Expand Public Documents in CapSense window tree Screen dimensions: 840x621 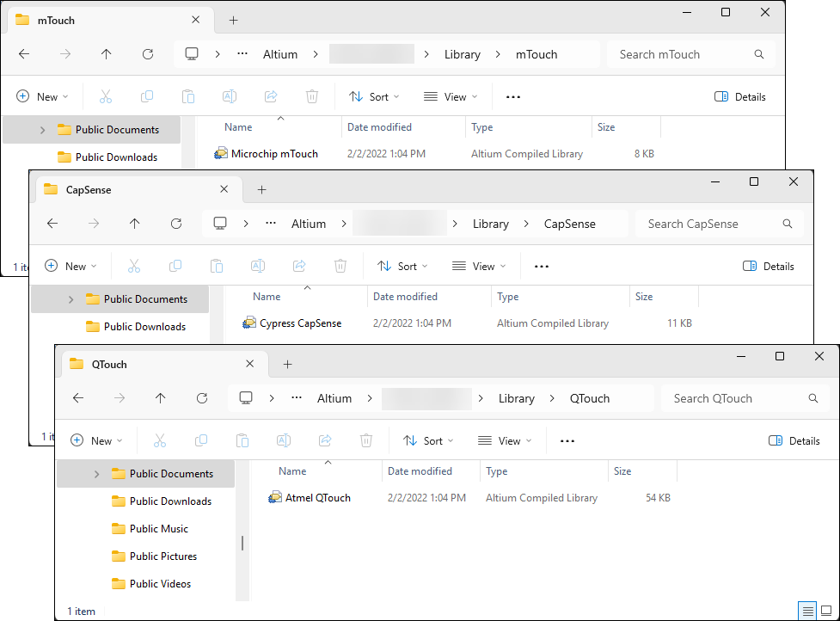[x=71, y=299]
